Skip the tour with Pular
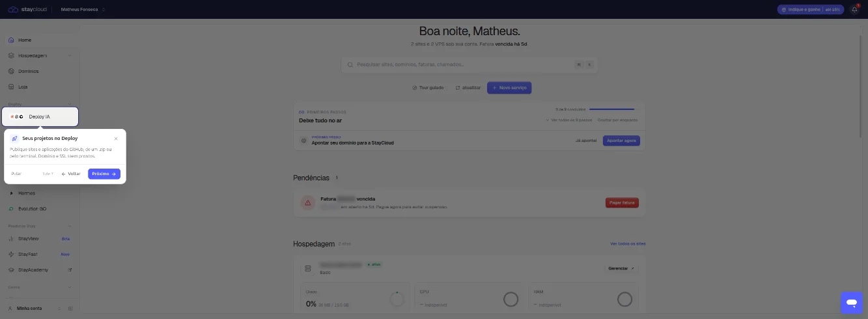Viewport: 868px width, 319px height. (x=16, y=174)
